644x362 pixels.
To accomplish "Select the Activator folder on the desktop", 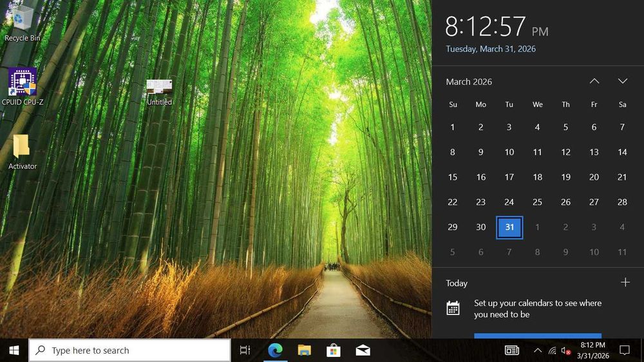I will tap(22, 152).
